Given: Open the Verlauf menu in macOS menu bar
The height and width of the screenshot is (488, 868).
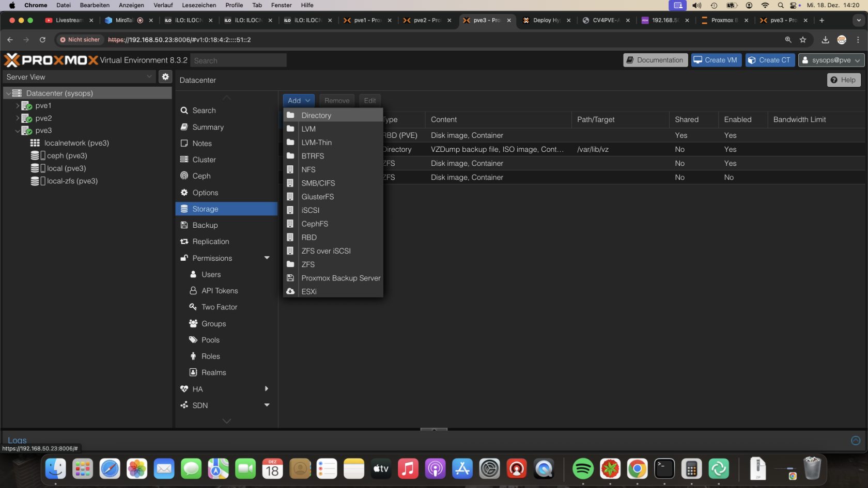Looking at the screenshot, I should (x=163, y=5).
